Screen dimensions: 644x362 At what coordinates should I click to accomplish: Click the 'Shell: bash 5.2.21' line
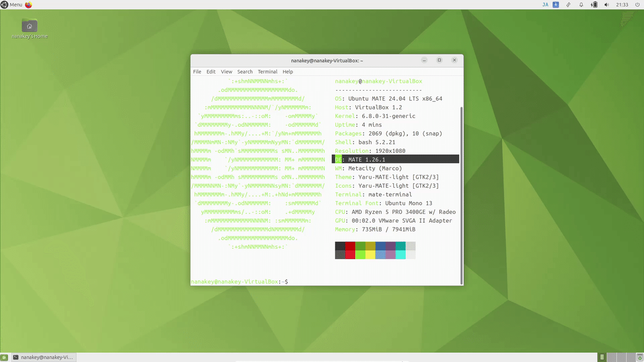(x=365, y=142)
